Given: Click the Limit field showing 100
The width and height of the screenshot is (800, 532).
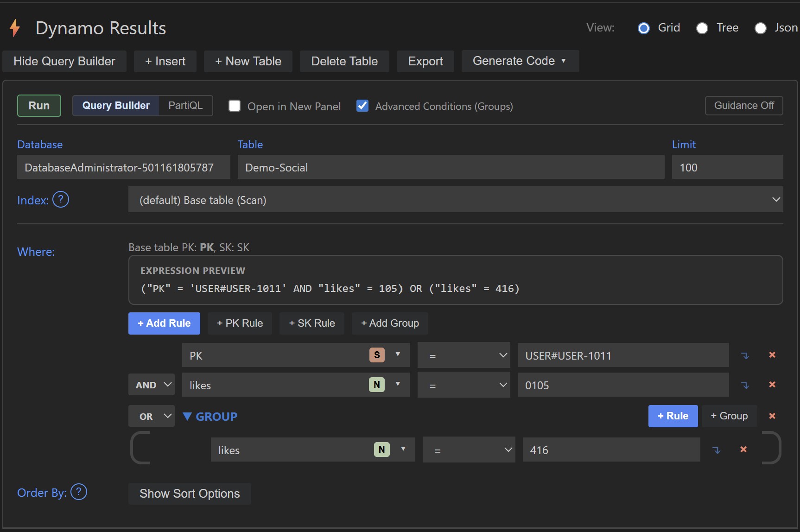Looking at the screenshot, I should coord(728,167).
